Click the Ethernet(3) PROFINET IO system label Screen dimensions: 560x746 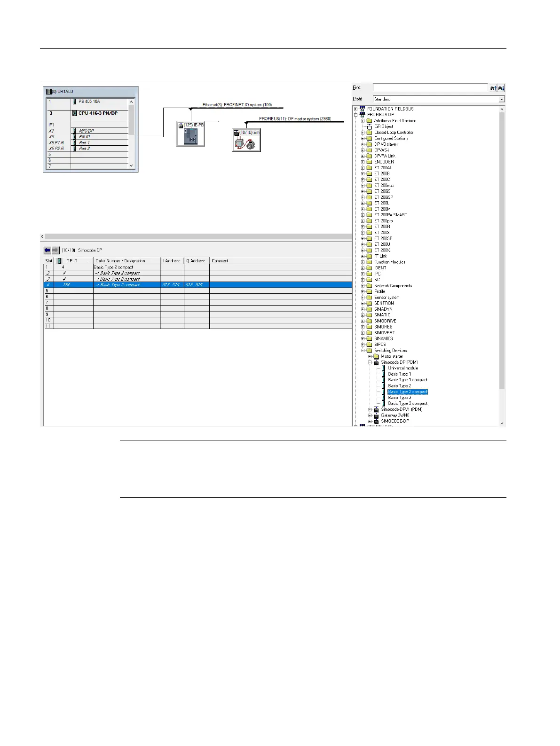tap(237, 105)
